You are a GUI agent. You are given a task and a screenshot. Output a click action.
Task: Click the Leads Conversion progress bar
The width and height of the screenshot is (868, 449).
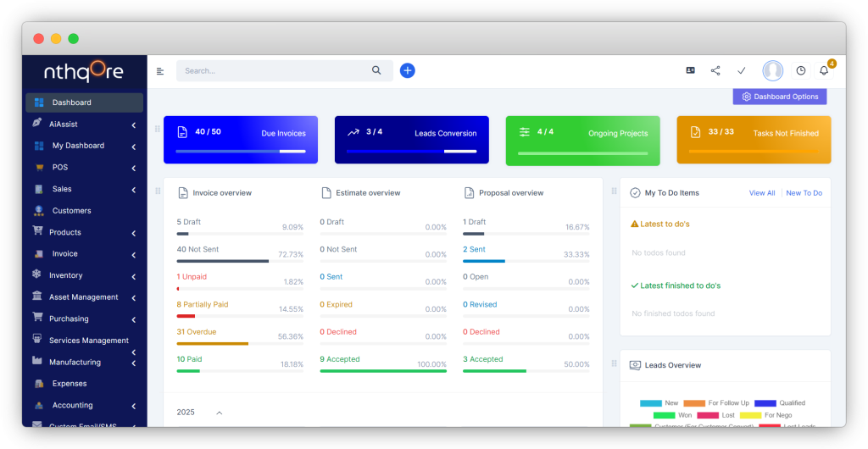pos(412,151)
